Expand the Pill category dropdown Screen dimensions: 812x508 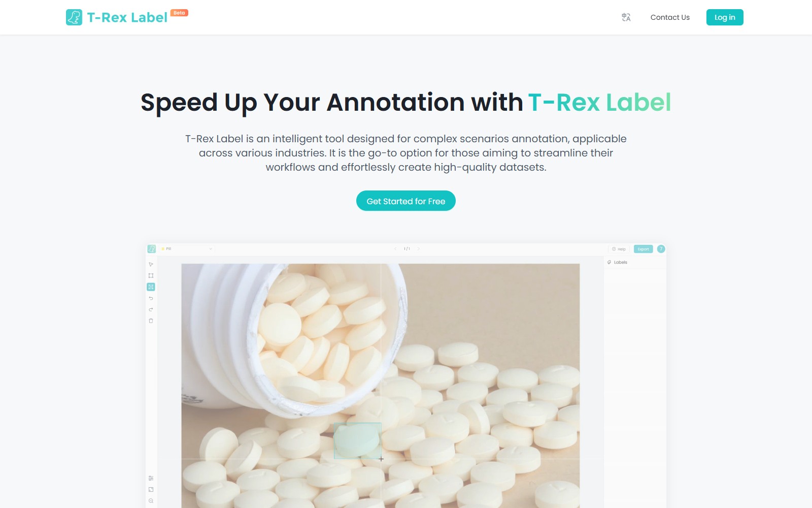(187, 249)
